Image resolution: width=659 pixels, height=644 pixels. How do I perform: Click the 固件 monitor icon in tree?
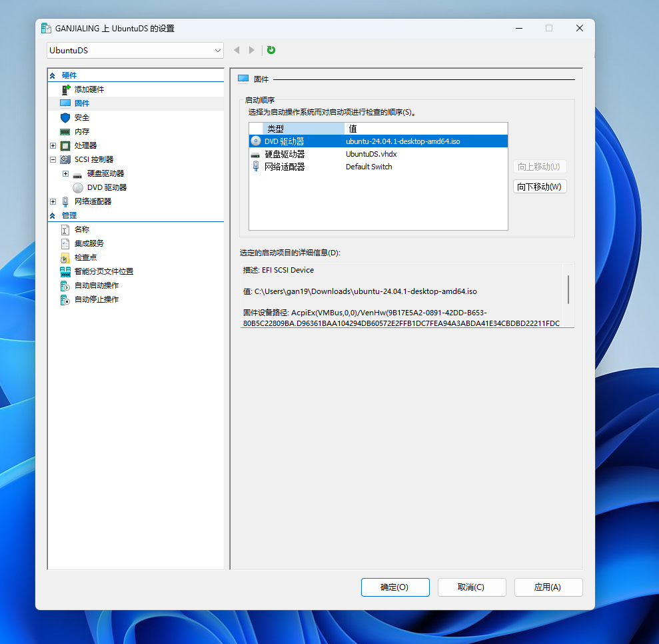65,103
